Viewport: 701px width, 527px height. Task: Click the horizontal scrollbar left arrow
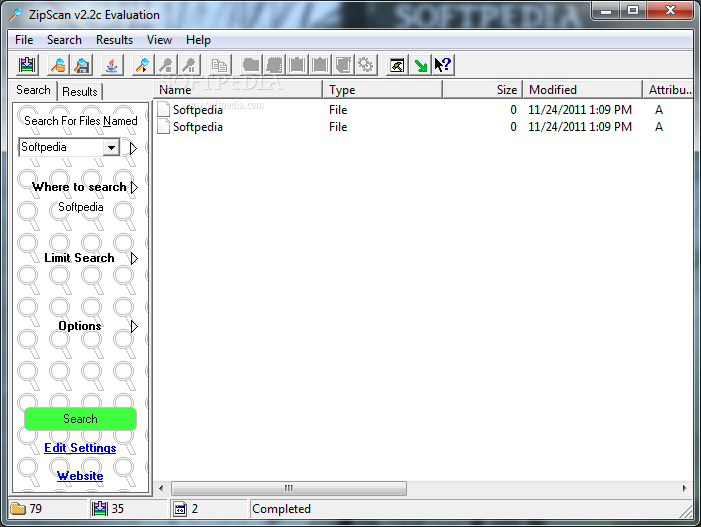pyautogui.click(x=161, y=488)
